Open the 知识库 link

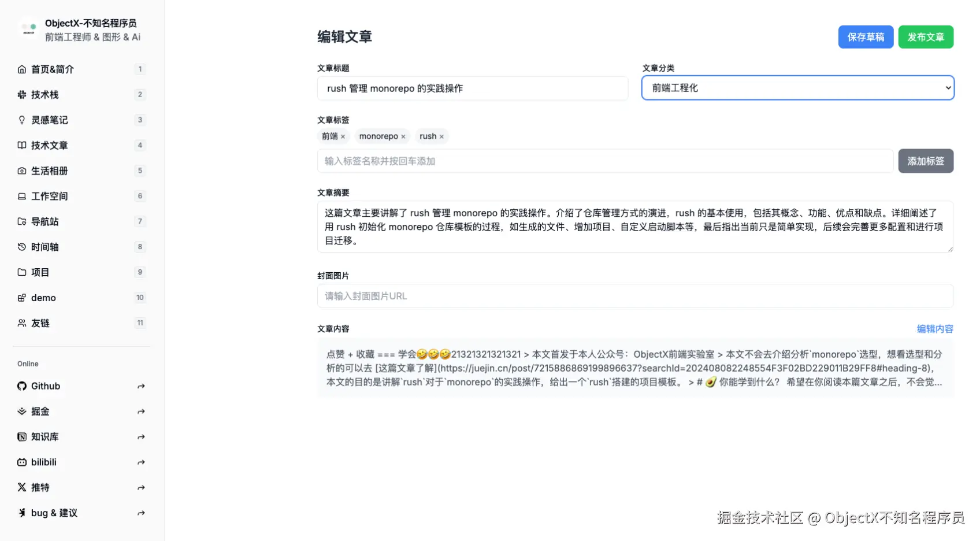click(x=81, y=437)
